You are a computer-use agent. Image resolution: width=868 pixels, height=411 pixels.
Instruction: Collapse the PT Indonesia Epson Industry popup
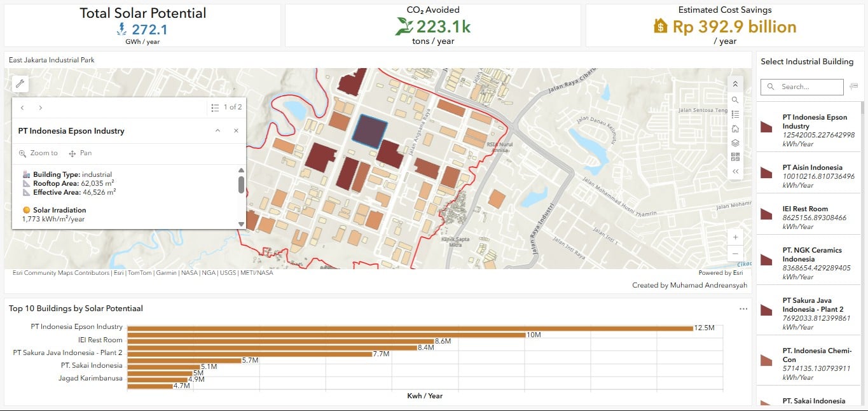click(217, 130)
